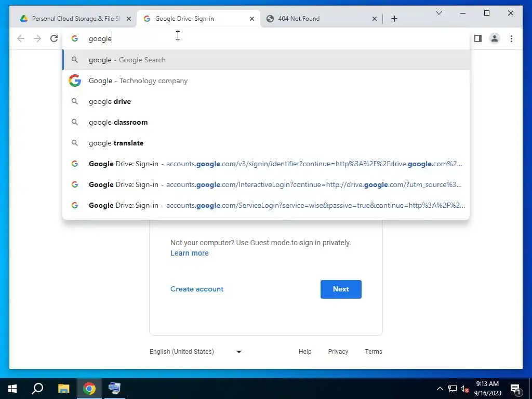Open a new tab with plus button
The image size is (532, 399).
[394, 19]
